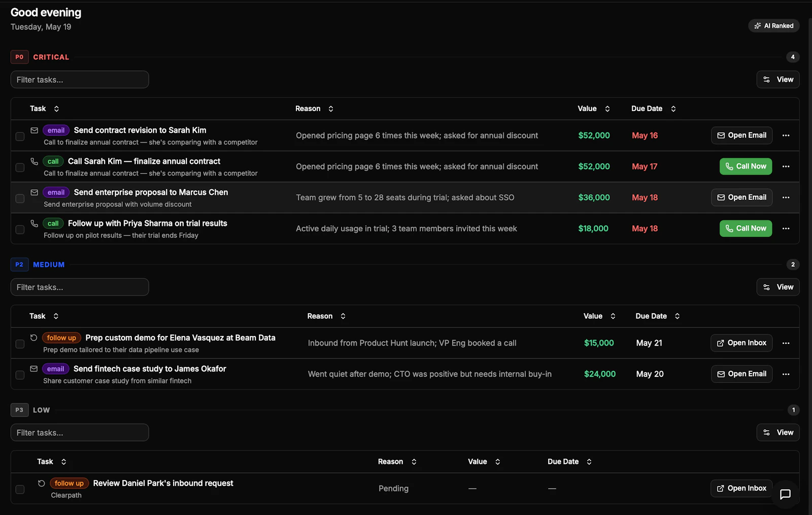Focus the Critical section filter tasks field
Viewport: 812px width, 515px height.
click(x=80, y=80)
